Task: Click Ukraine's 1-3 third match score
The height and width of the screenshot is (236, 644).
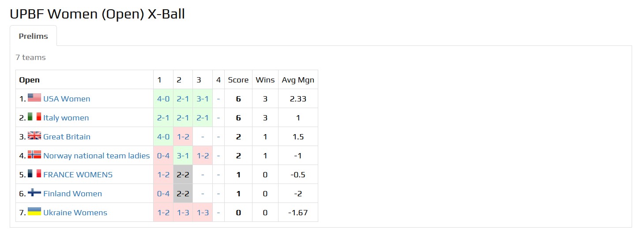Action: click(x=203, y=213)
